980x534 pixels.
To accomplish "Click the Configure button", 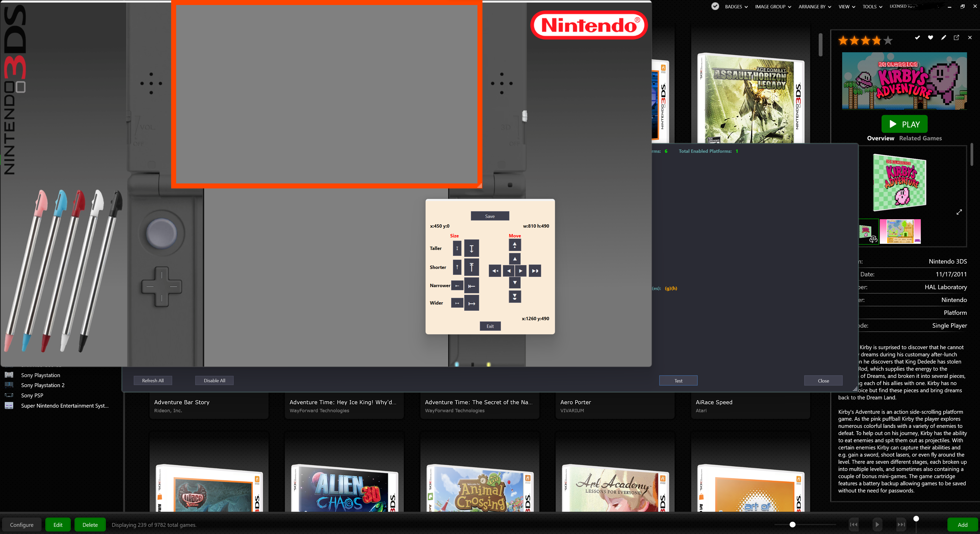I will 22,525.
